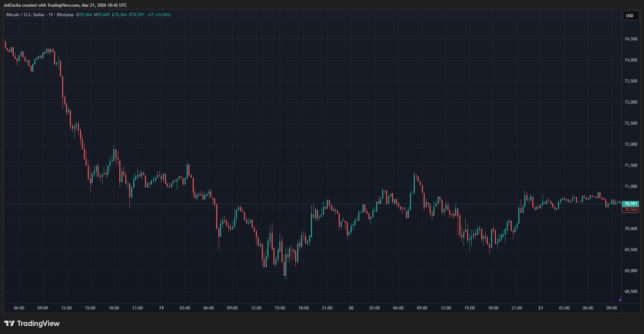Toggle the red previous-close label 70,564
The image size is (644, 334).
pyautogui.click(x=630, y=210)
